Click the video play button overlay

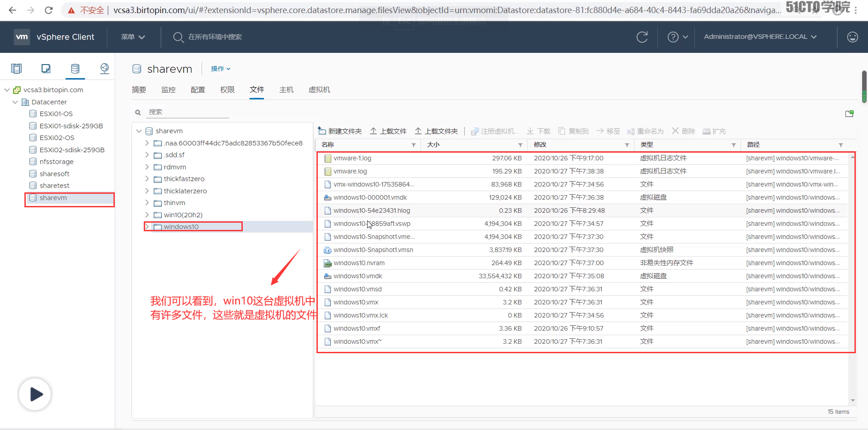(35, 394)
